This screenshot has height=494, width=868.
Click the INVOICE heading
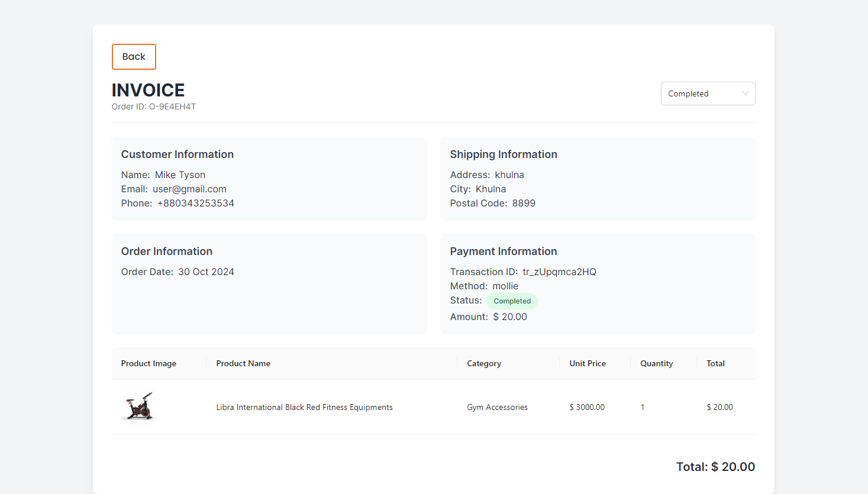pyautogui.click(x=148, y=90)
